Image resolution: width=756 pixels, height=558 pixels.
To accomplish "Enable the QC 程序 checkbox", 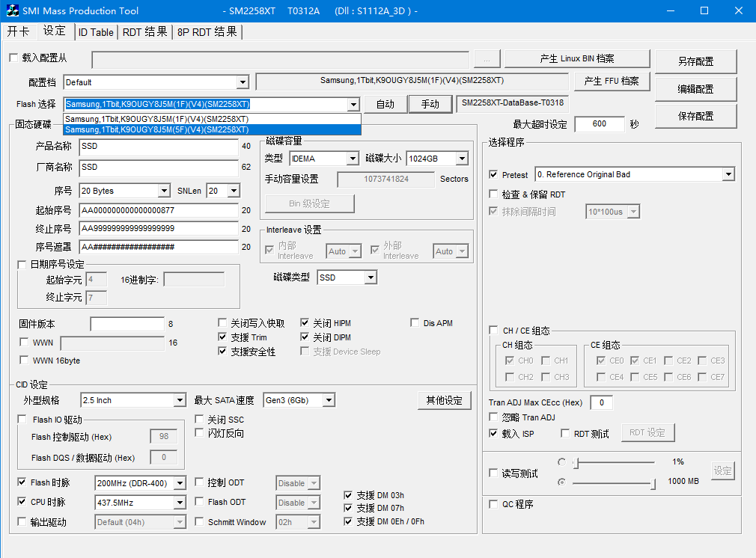I will click(x=493, y=504).
